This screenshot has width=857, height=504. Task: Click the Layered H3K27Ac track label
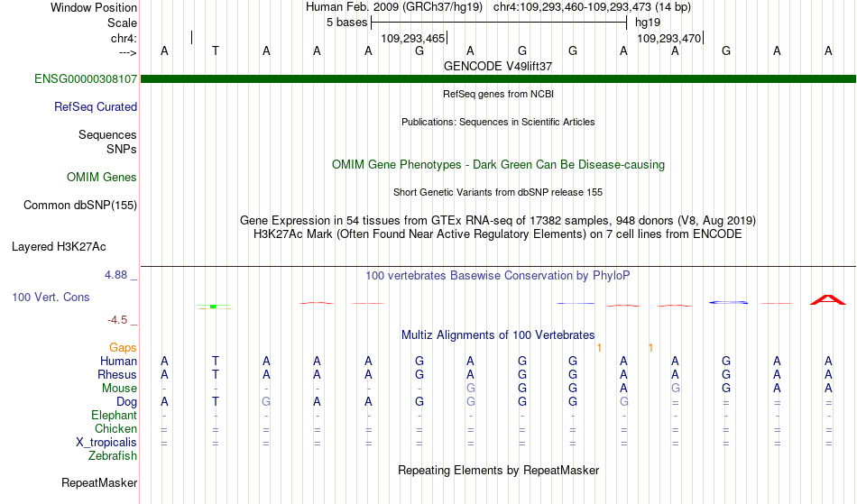click(59, 247)
